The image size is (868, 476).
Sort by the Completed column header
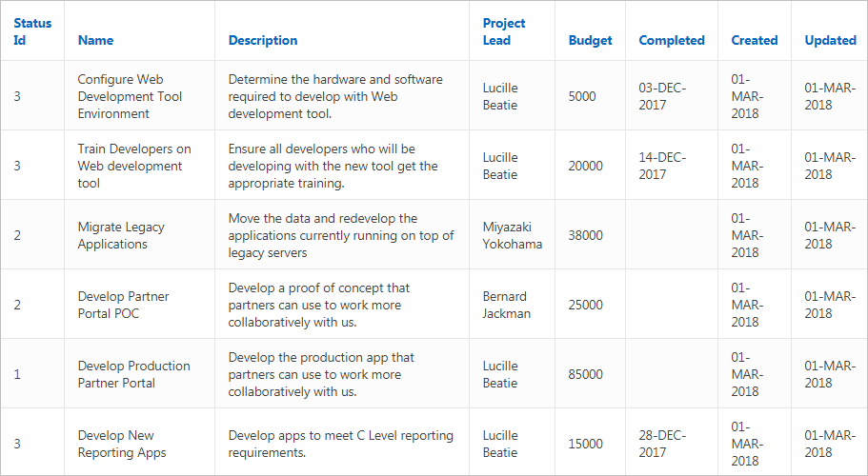pos(671,40)
